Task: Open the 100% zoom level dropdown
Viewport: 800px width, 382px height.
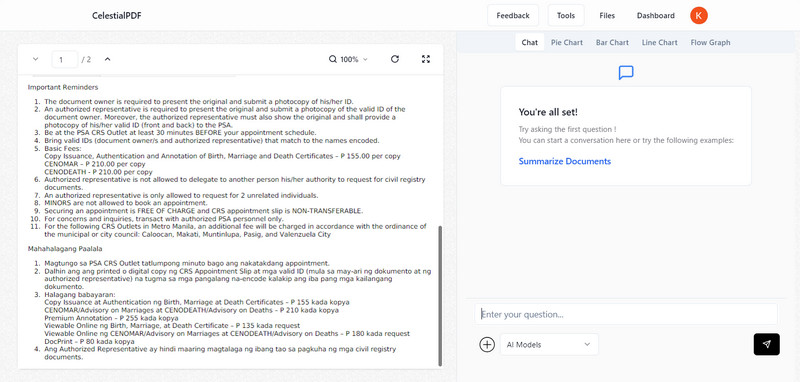Action: pyautogui.click(x=354, y=59)
